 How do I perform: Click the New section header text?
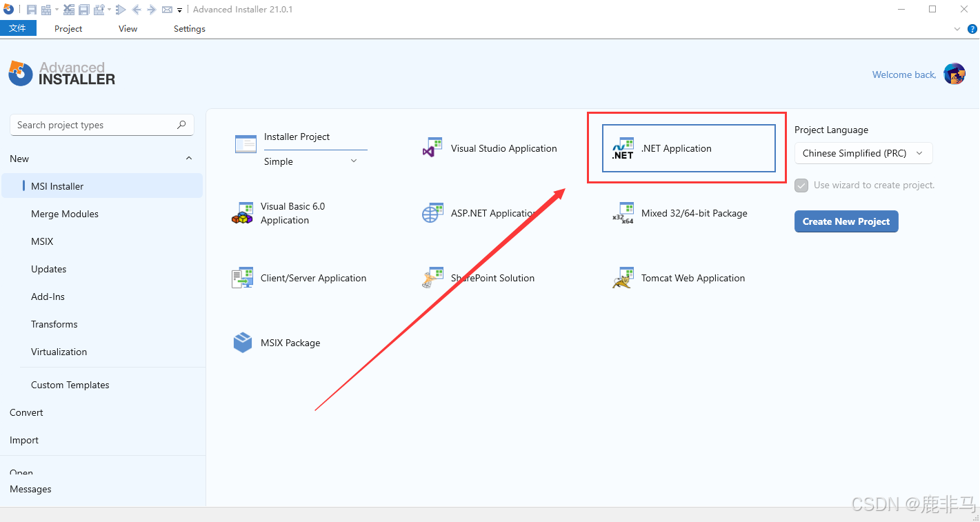tap(19, 159)
